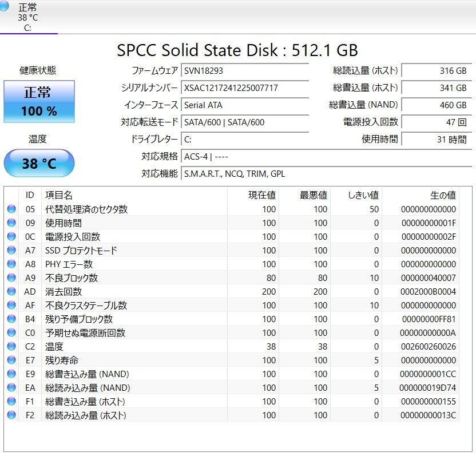Viewport: 476px width, 456px height.
Task: Click the しきい値 column header
Action: (x=356, y=195)
